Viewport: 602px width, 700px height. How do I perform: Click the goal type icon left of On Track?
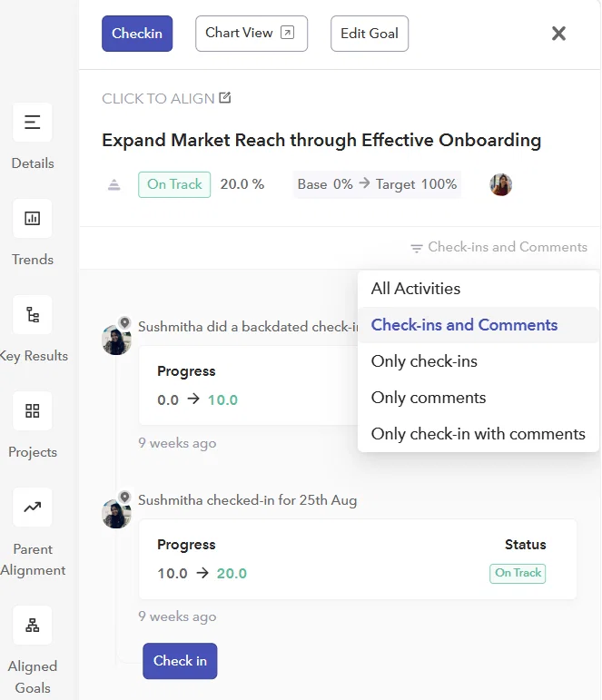click(113, 184)
